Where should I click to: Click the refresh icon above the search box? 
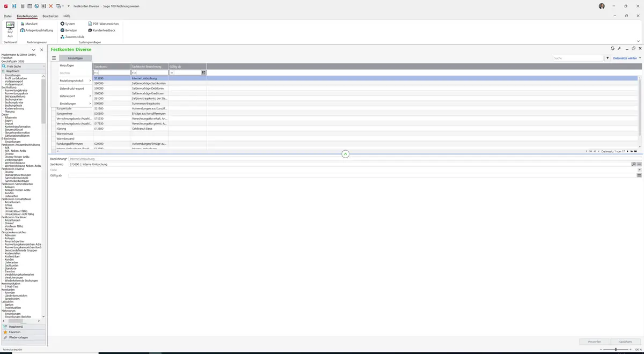(613, 48)
